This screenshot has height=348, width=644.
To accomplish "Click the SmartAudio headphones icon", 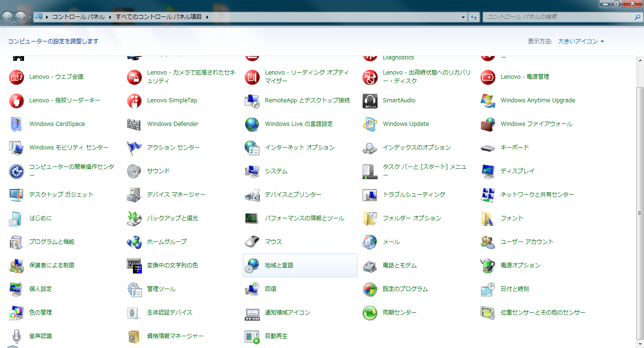I will pyautogui.click(x=370, y=100).
